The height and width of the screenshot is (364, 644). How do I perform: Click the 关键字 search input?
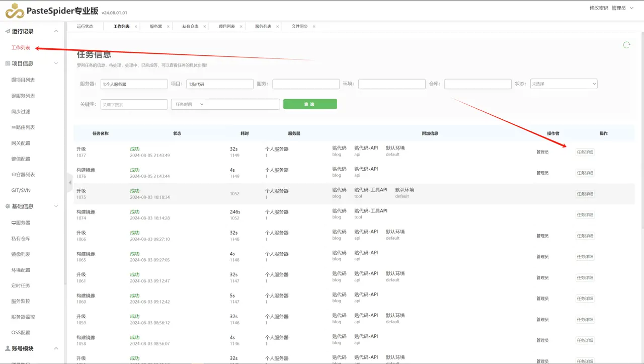(134, 104)
